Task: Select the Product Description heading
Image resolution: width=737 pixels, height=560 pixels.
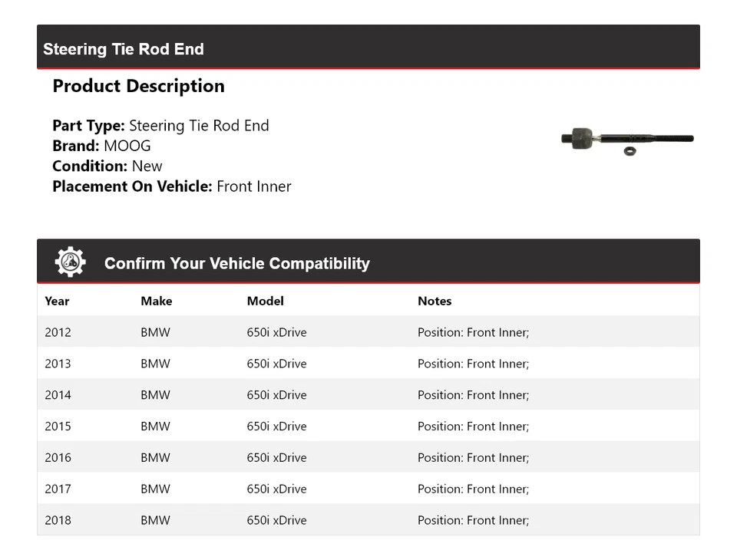Action: point(138,86)
